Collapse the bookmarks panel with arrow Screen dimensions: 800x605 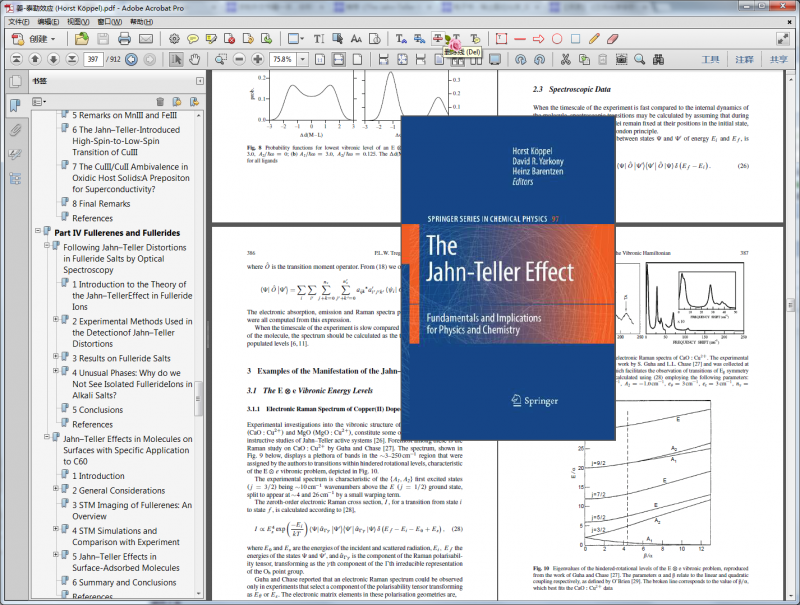click(199, 81)
